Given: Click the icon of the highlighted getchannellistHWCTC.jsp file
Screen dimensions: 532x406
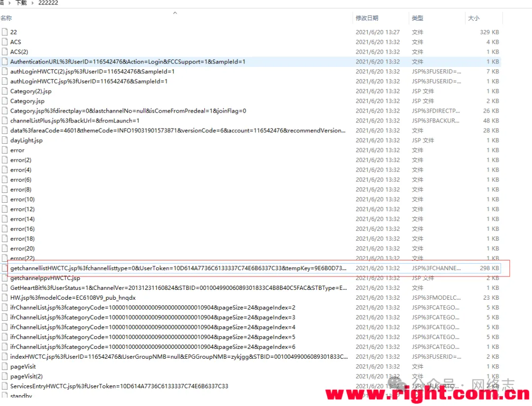Looking at the screenshot, I should [5, 268].
